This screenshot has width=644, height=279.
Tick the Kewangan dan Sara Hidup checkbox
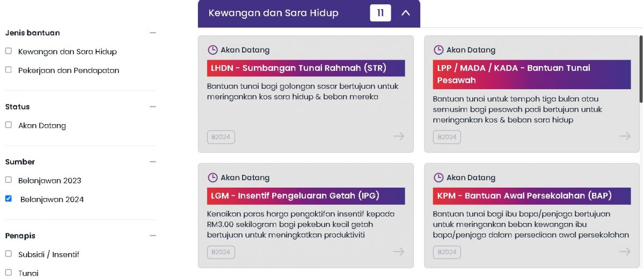click(9, 51)
